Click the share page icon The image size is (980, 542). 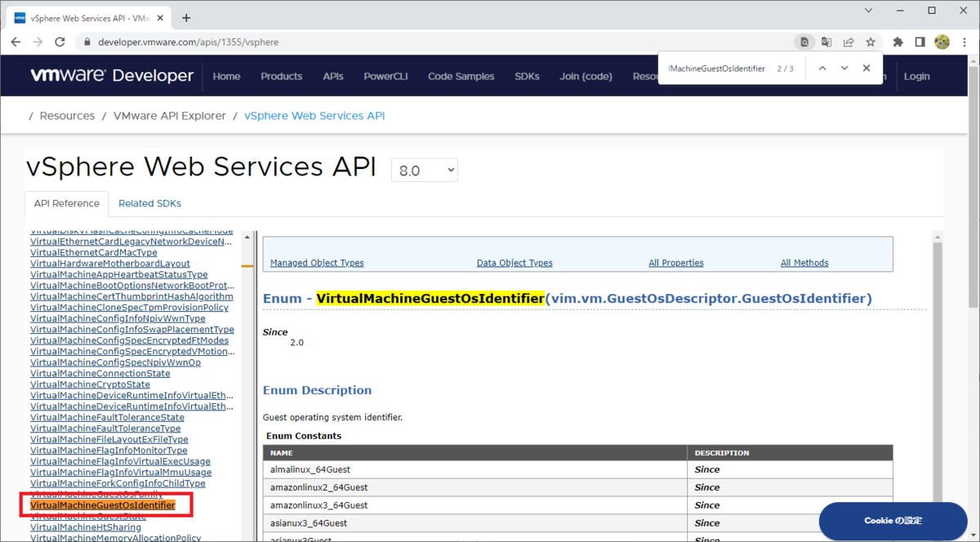[x=849, y=42]
